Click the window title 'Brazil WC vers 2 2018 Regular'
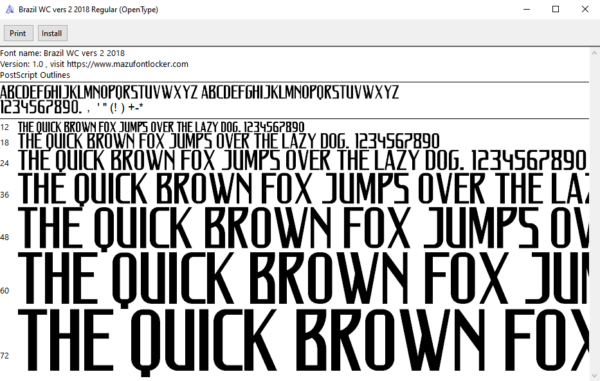The height and width of the screenshot is (381, 600). point(88,10)
